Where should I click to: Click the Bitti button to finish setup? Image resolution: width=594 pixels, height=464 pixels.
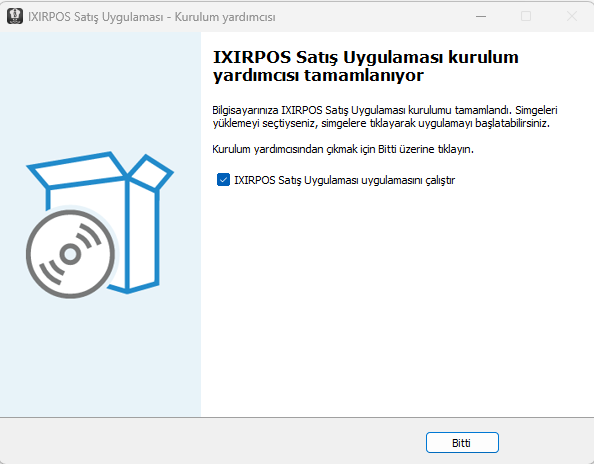[462, 442]
